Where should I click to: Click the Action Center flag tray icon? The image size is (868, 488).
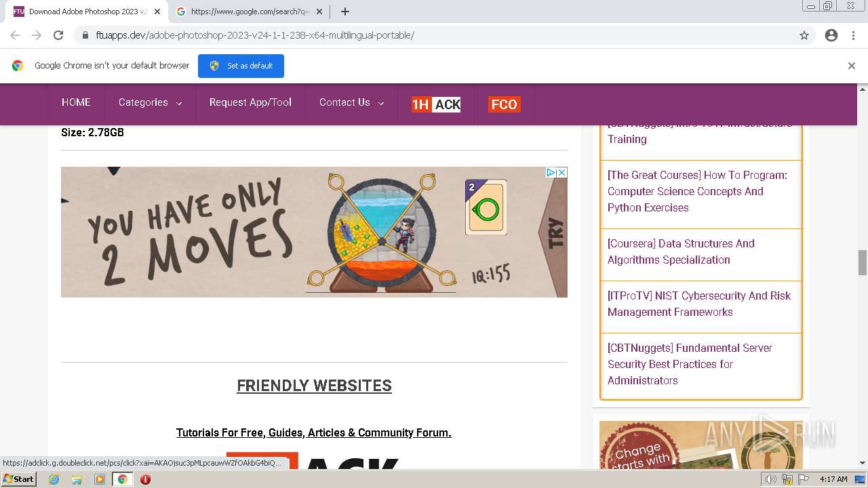[804, 479]
